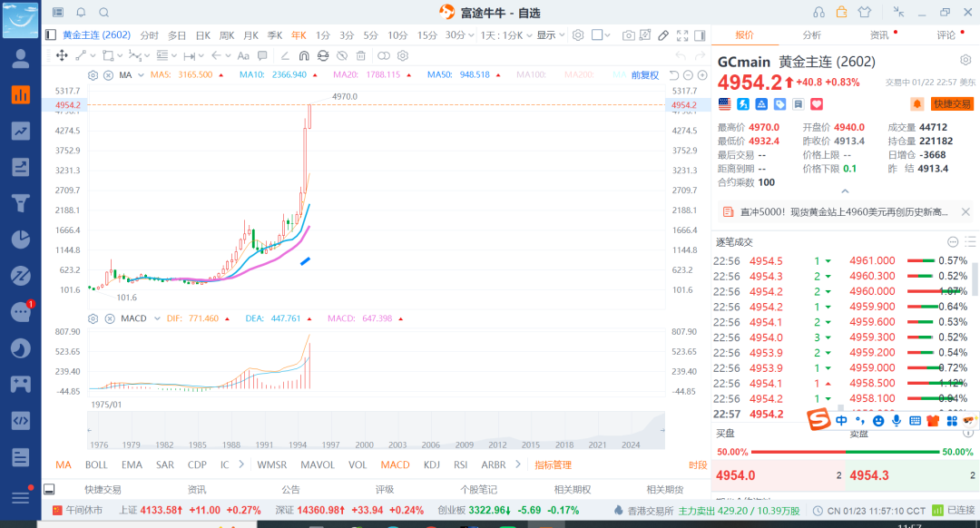Toggle the MA indicator at bottom bar

(x=64, y=464)
